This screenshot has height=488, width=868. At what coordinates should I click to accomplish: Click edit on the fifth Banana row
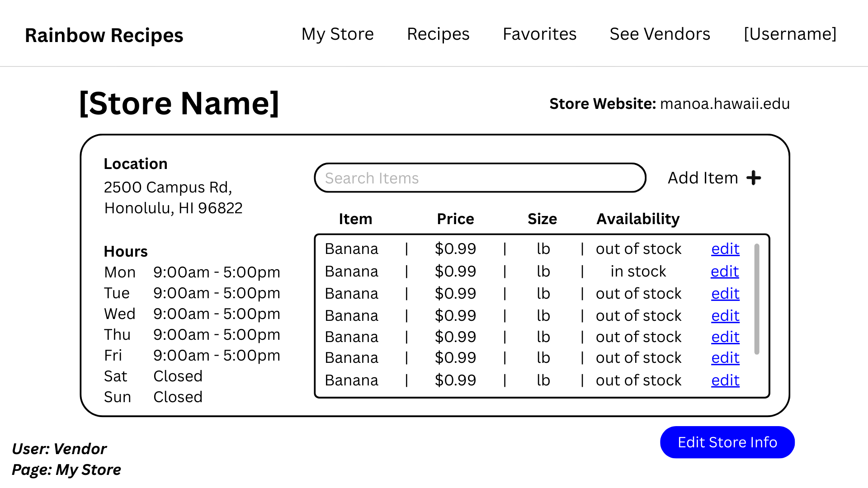(x=725, y=337)
